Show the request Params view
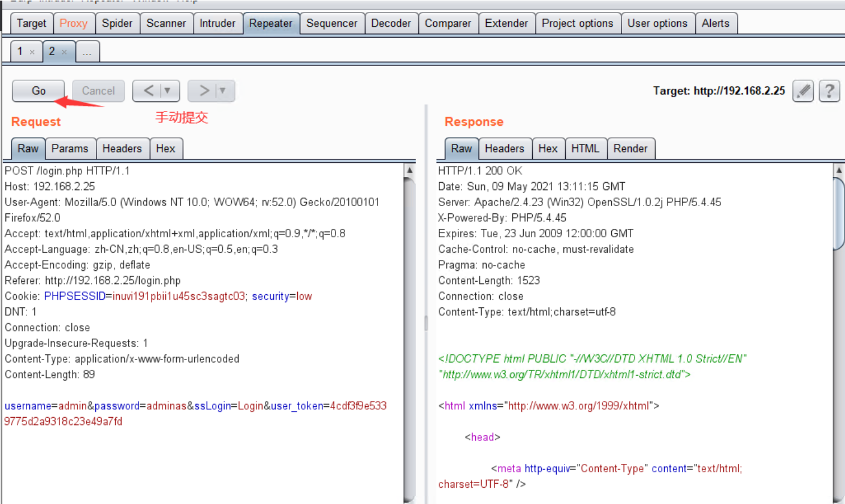Screen dimensions: 845x504 click(x=70, y=149)
